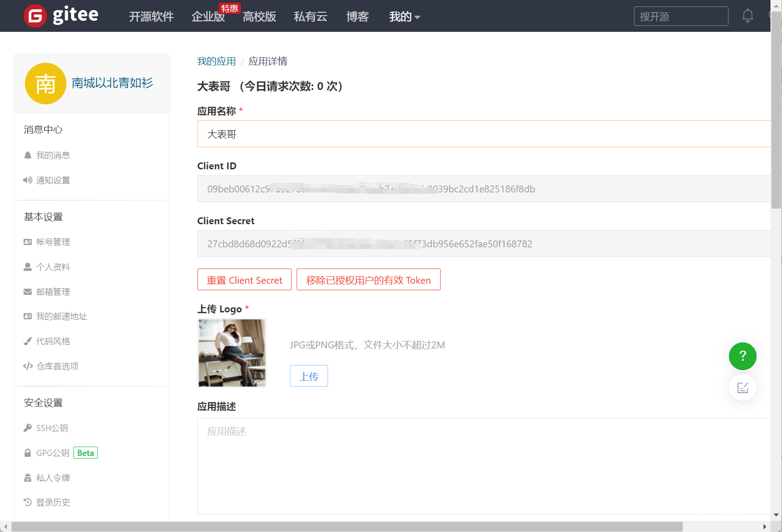
Task: Open 私人令牌 settings page
Action: tap(53, 478)
